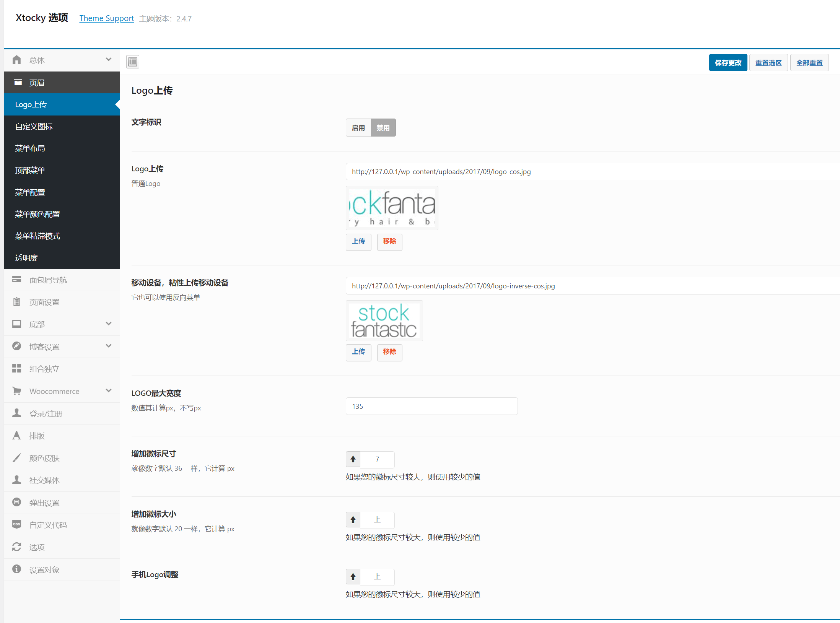Open the 面包屑导航 section label
Image resolution: width=840 pixels, height=623 pixels.
pyautogui.click(x=48, y=280)
